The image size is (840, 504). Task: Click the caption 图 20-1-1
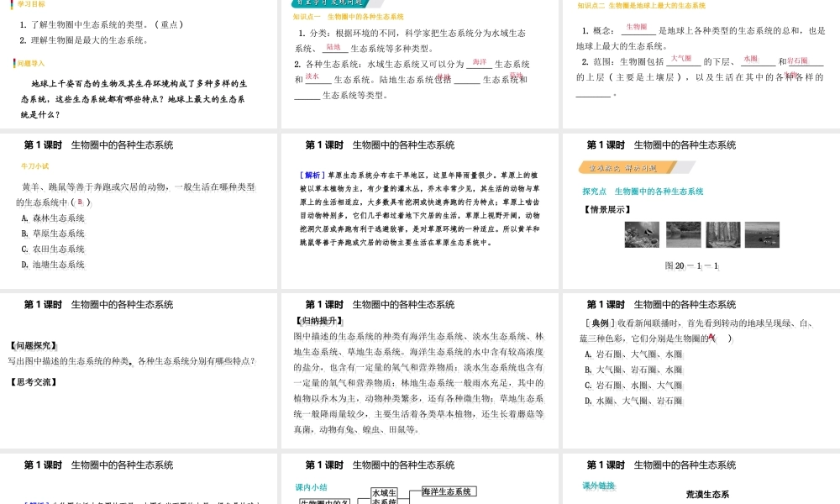(x=691, y=265)
